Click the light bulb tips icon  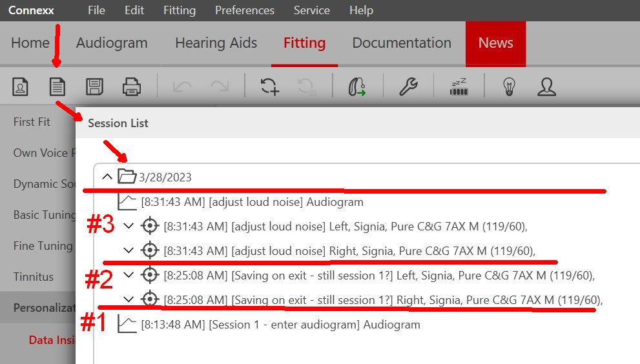pyautogui.click(x=509, y=86)
